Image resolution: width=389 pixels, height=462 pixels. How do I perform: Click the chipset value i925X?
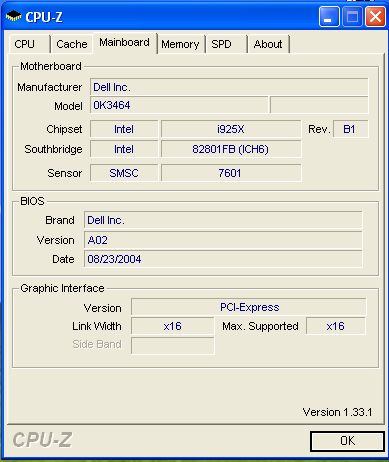(x=231, y=129)
